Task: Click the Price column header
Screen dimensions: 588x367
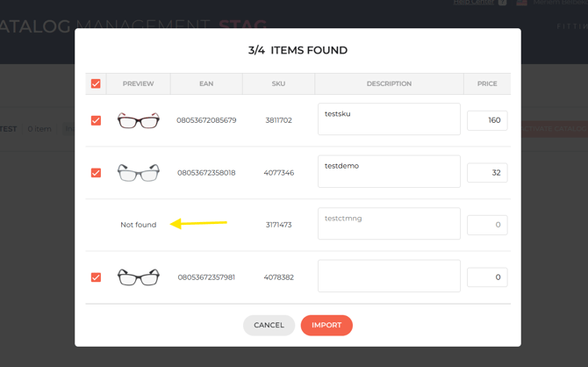Action: click(487, 83)
